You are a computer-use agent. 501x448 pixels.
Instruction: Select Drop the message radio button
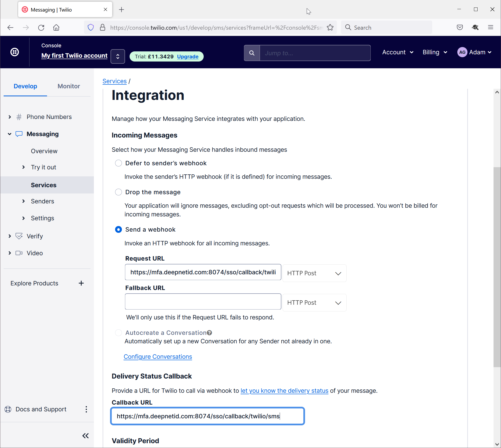[118, 192]
